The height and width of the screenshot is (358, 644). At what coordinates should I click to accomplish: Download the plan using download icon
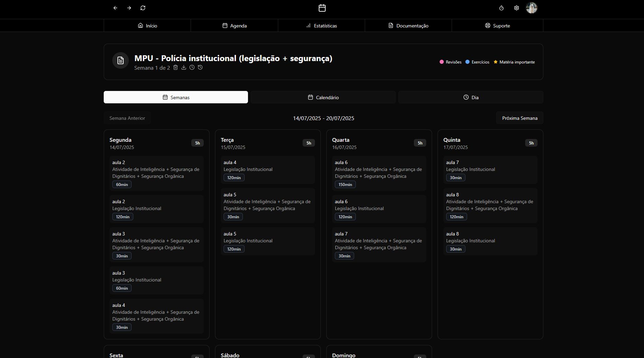tap(184, 68)
